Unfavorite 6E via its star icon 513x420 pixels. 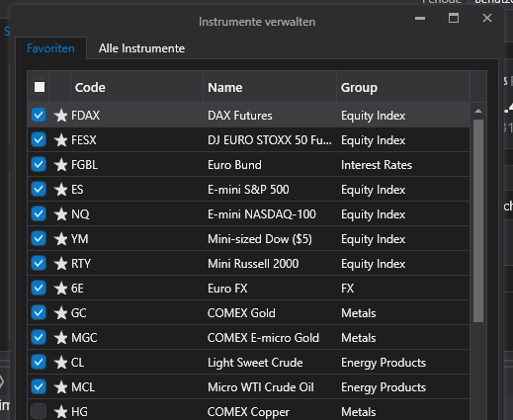(x=61, y=289)
